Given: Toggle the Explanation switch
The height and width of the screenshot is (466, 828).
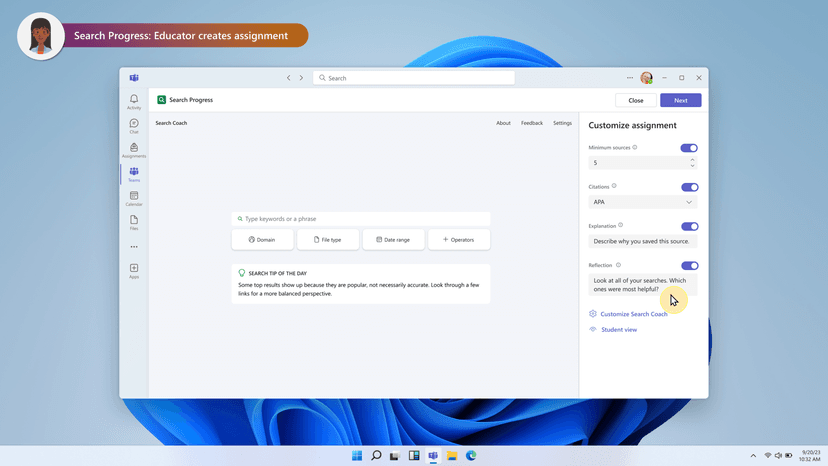Looking at the screenshot, I should point(689,226).
